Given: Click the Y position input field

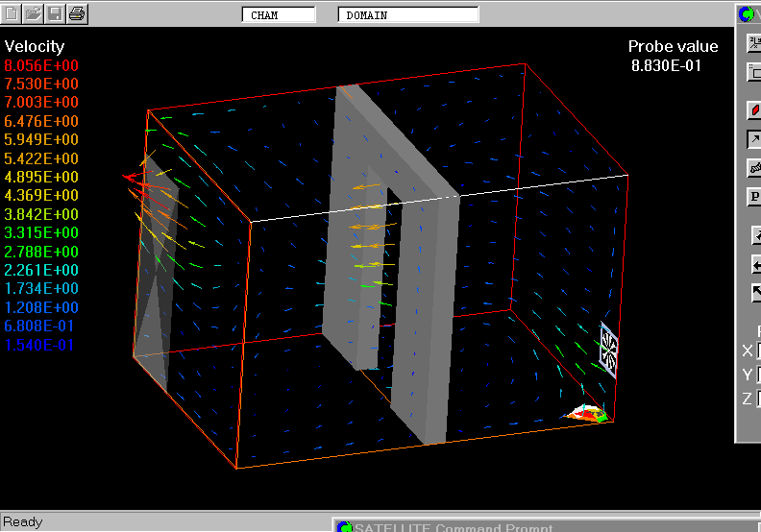Looking at the screenshot, I should [x=758, y=375].
